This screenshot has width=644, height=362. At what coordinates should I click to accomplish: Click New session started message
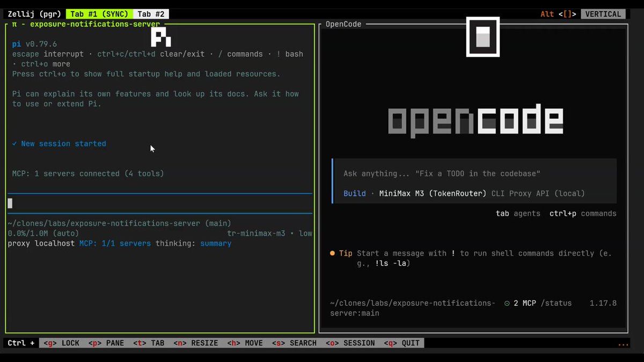pos(59,144)
